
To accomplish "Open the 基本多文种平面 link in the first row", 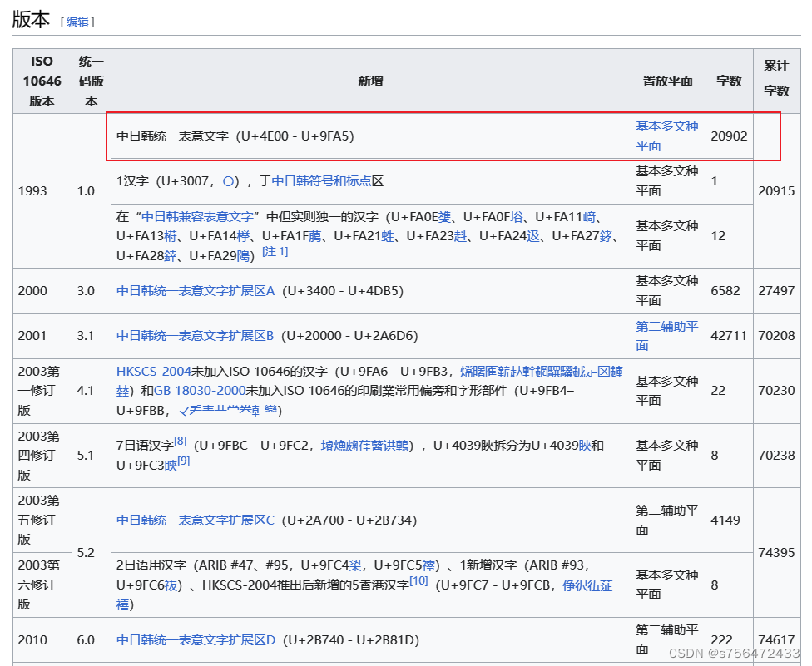I will tap(667, 136).
